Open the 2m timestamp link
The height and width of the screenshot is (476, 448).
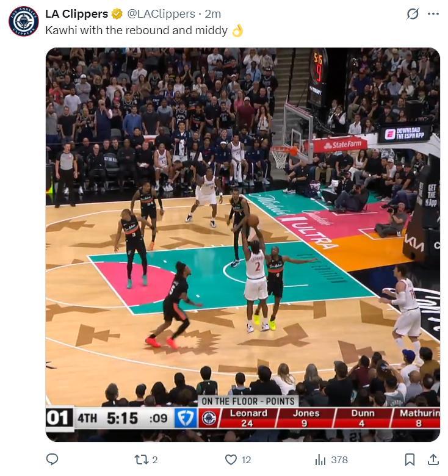click(x=212, y=13)
